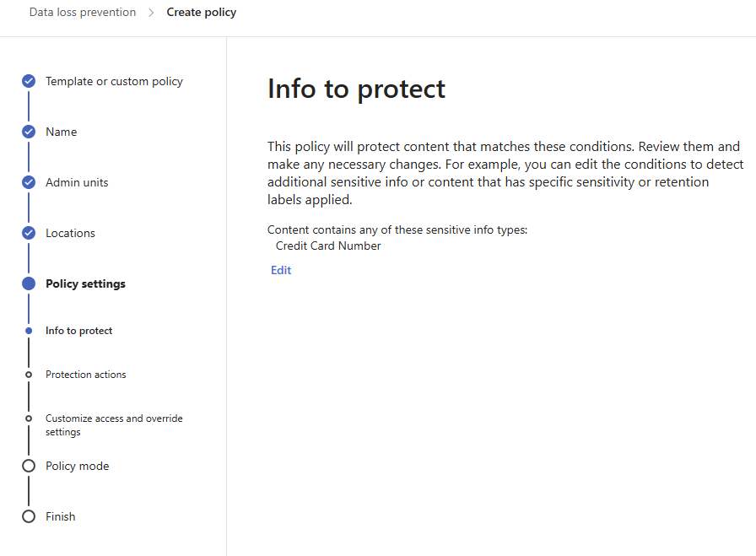Open the Template or custom policy step
The width and height of the screenshot is (756, 556).
coord(114,82)
